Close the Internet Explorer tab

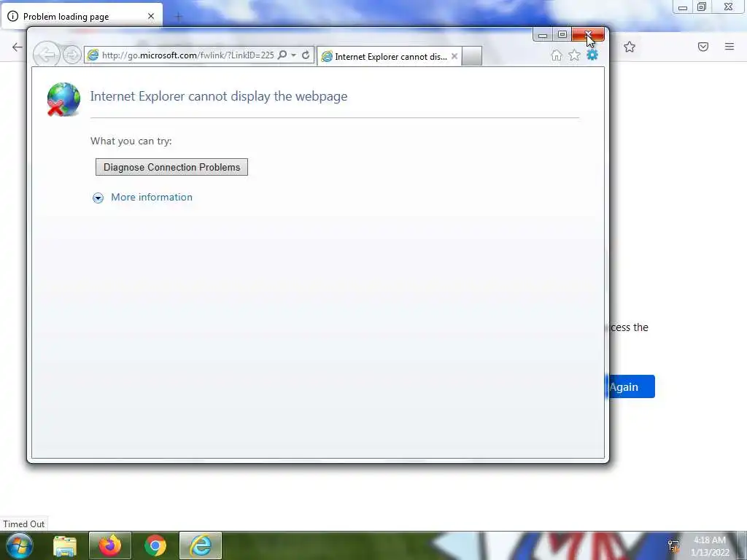454,56
